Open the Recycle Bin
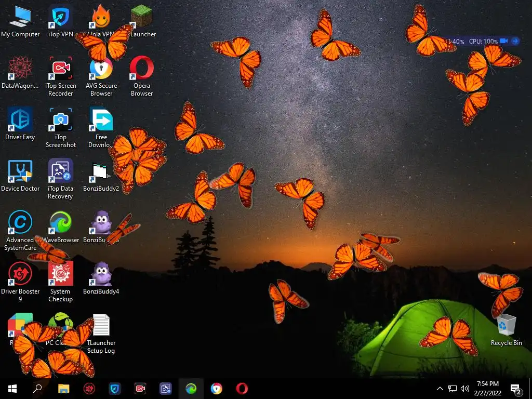Screen dimensions: 532x399 [506, 330]
